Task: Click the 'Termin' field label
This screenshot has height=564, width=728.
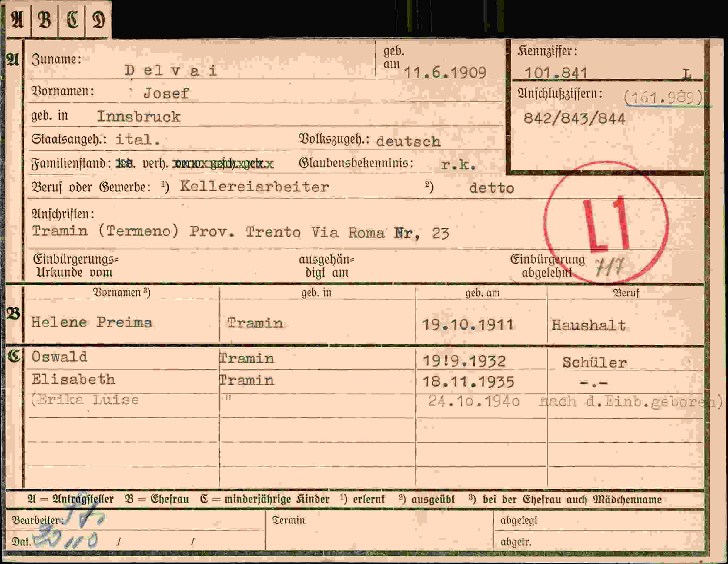Action: point(288,520)
